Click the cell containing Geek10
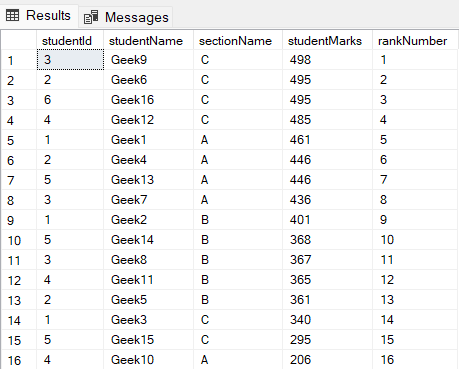The image size is (459, 369). click(x=149, y=360)
